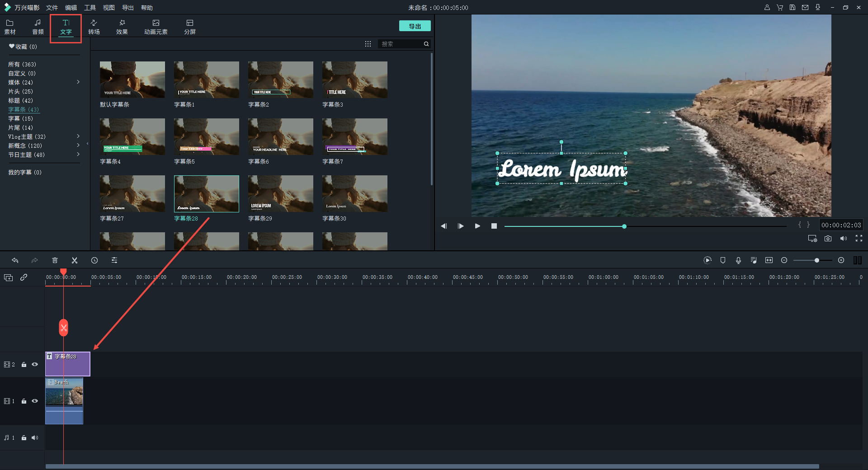
Task: Click the undo icon in timeline toolbar
Action: [15, 260]
